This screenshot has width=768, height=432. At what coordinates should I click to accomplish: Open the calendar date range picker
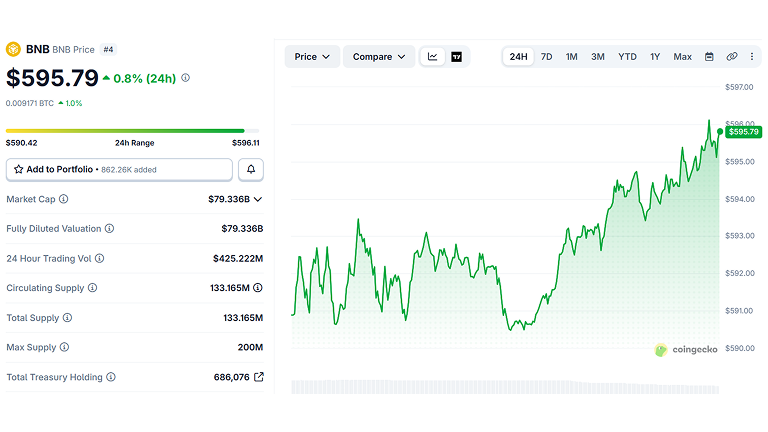click(x=709, y=57)
